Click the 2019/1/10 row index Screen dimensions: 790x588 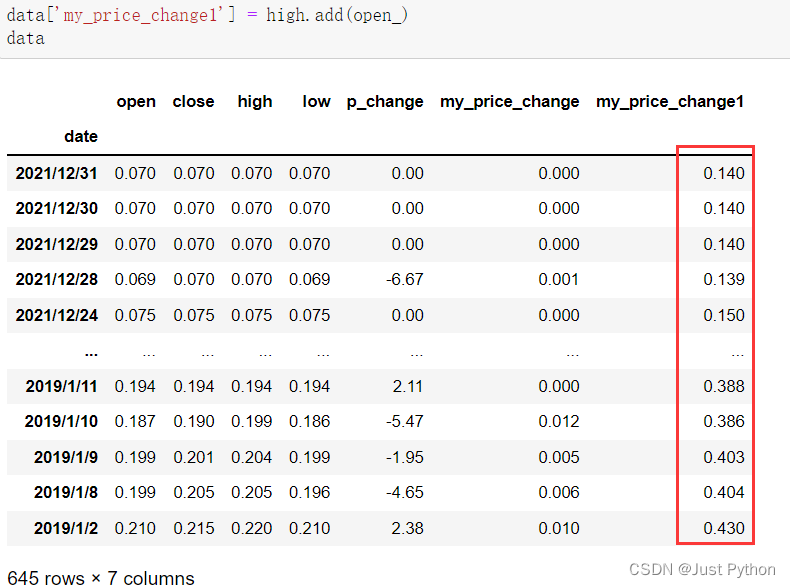point(61,422)
